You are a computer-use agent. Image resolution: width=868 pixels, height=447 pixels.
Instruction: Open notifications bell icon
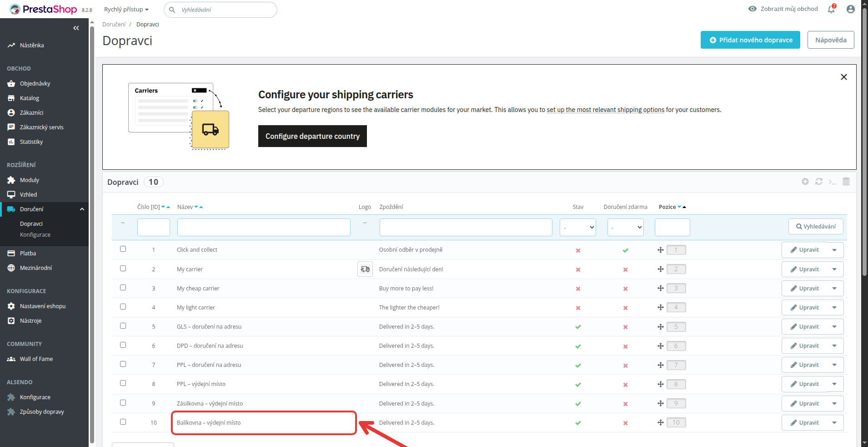coord(831,9)
